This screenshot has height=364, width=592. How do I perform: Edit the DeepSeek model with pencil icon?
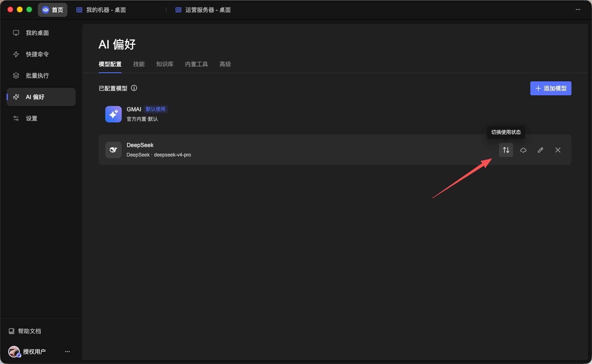541,150
